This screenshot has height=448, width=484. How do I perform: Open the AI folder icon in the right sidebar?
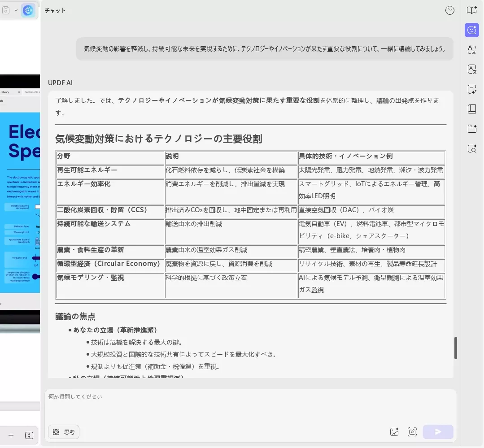[x=471, y=129]
